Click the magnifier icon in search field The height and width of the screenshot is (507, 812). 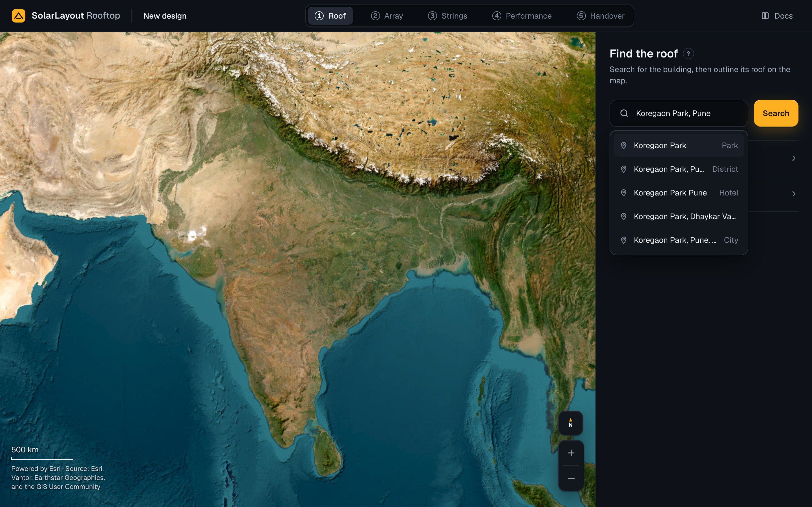click(624, 113)
